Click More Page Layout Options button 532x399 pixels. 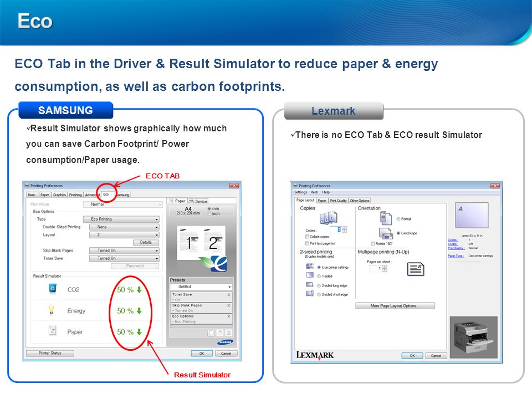(395, 306)
